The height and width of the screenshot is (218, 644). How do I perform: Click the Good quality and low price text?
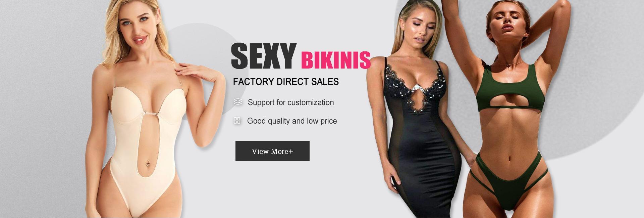[x=292, y=121]
